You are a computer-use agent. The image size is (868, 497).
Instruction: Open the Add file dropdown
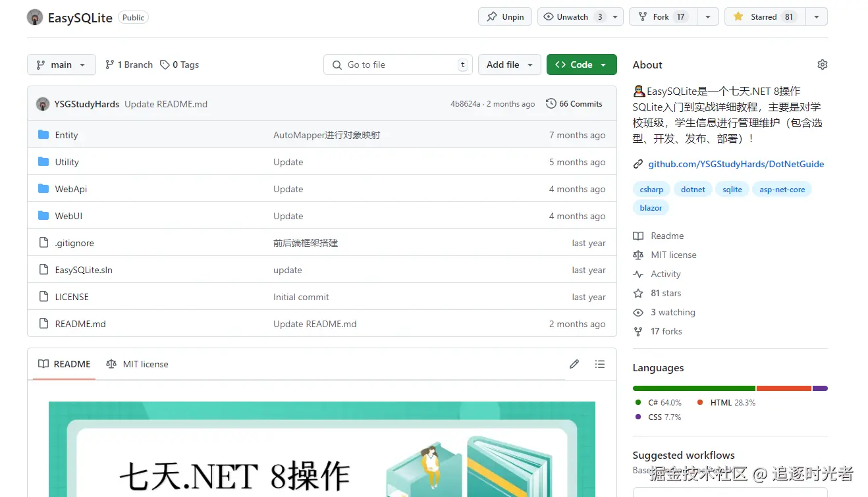tap(510, 65)
